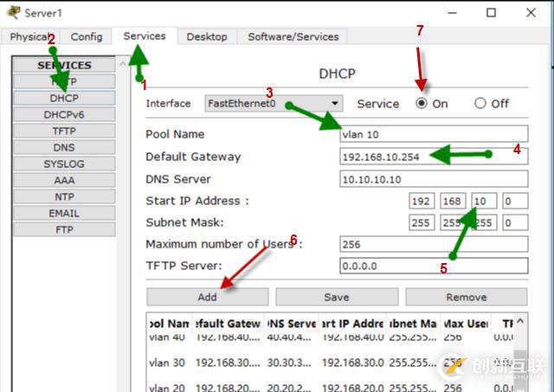Click the Server1 app icon
The width and height of the screenshot is (554, 392).
(x=14, y=13)
